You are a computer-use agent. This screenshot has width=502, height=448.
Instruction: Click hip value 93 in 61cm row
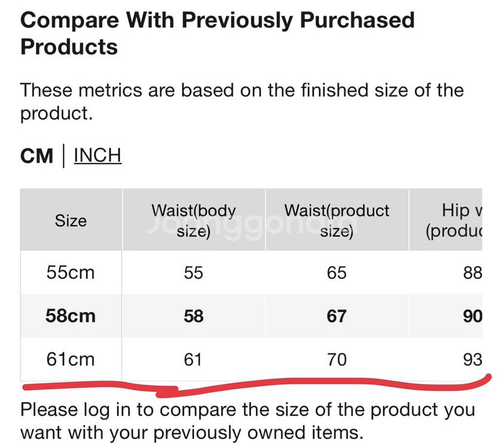tap(473, 360)
